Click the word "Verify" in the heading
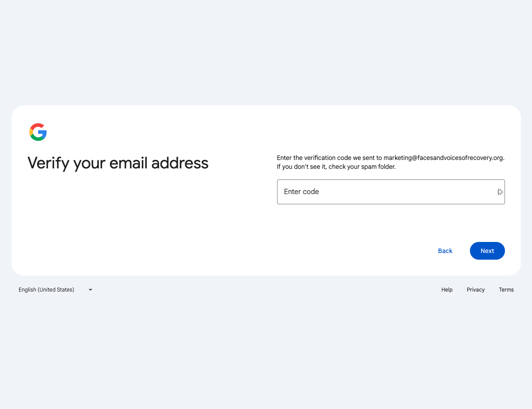Viewport: 532px width, 409px height. (x=48, y=163)
